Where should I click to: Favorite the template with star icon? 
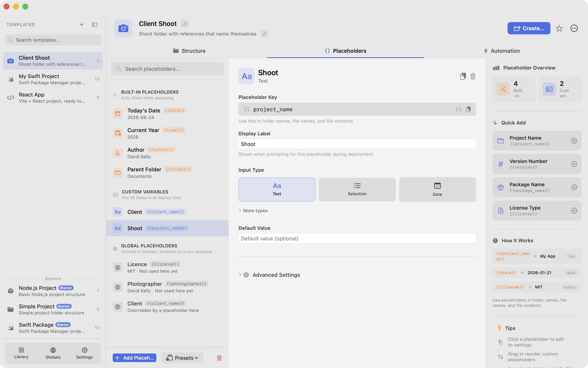[x=559, y=28]
